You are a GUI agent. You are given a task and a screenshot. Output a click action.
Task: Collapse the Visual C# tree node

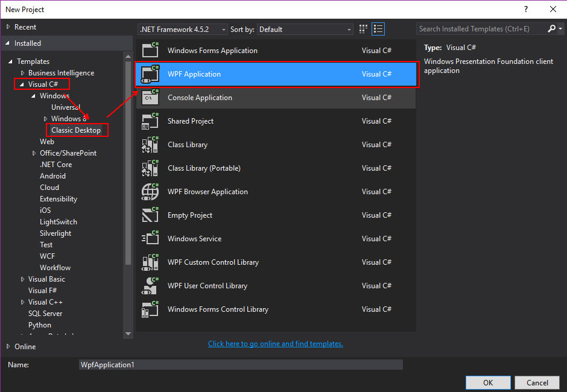point(22,84)
